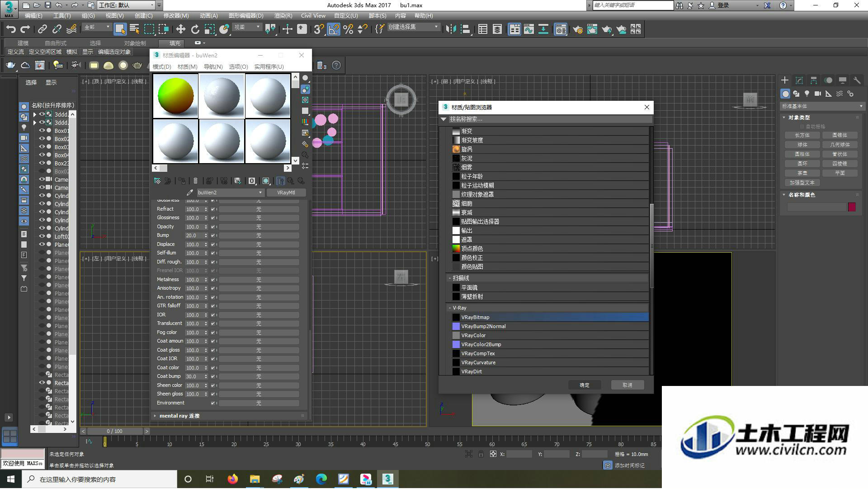Click the OK button in Material/Map Browser
868x489 pixels.
pyautogui.click(x=585, y=385)
